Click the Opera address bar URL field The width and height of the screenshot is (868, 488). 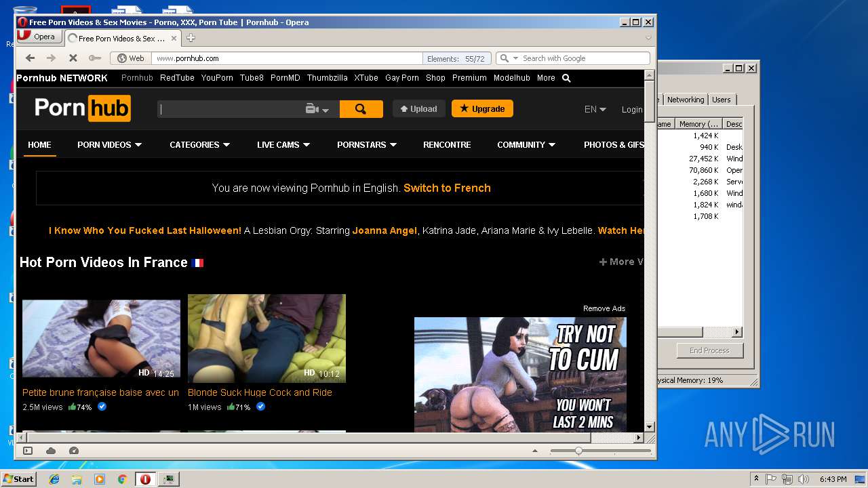click(x=287, y=58)
